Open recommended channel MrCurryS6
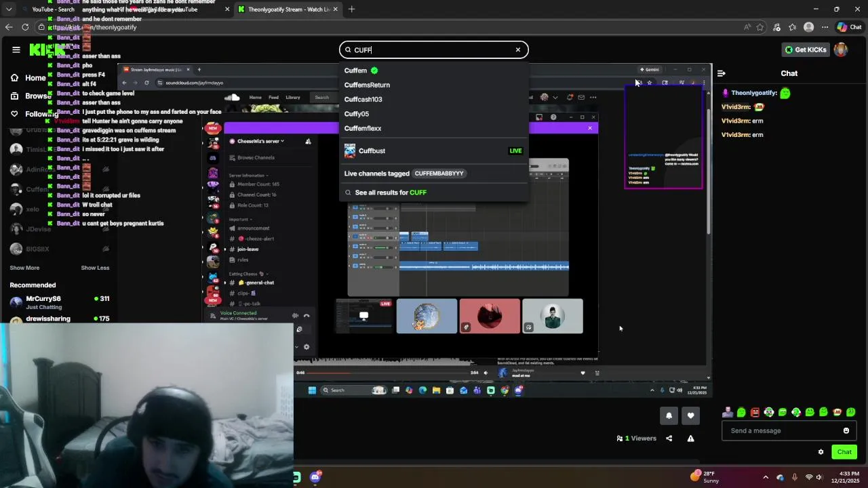Viewport: 868px width, 488px height. point(59,302)
